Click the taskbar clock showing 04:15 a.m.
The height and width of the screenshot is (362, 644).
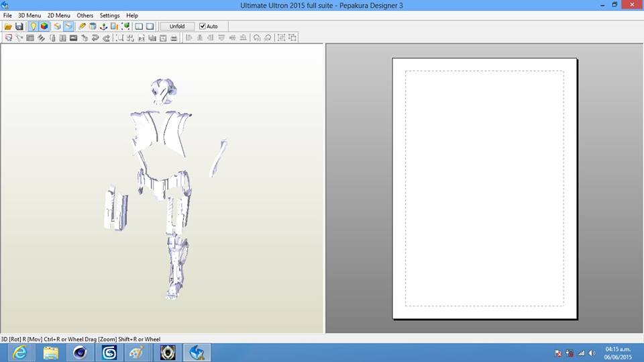pos(618,349)
